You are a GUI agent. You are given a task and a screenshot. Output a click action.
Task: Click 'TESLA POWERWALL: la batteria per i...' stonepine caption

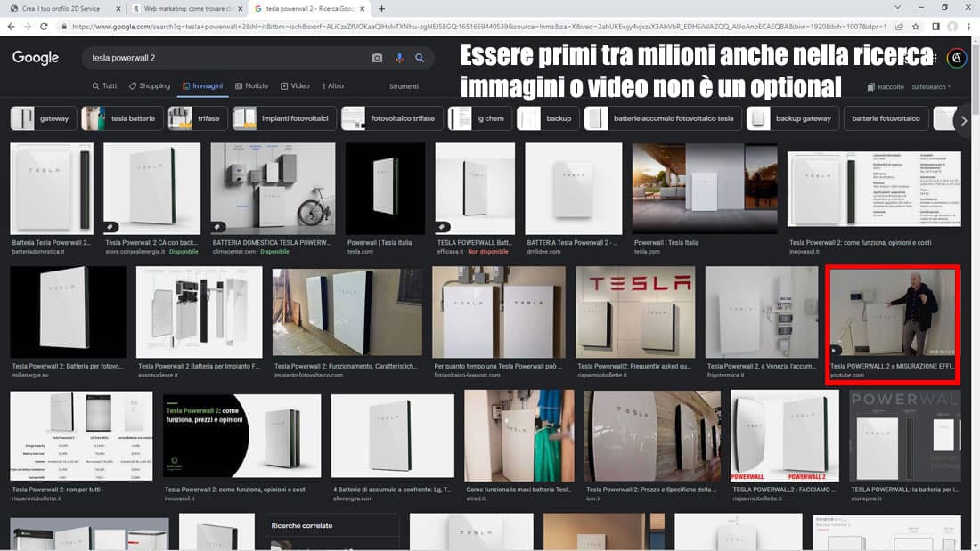(x=904, y=490)
